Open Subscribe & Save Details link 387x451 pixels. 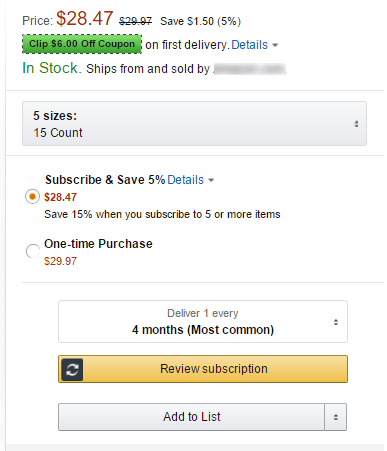185,180
